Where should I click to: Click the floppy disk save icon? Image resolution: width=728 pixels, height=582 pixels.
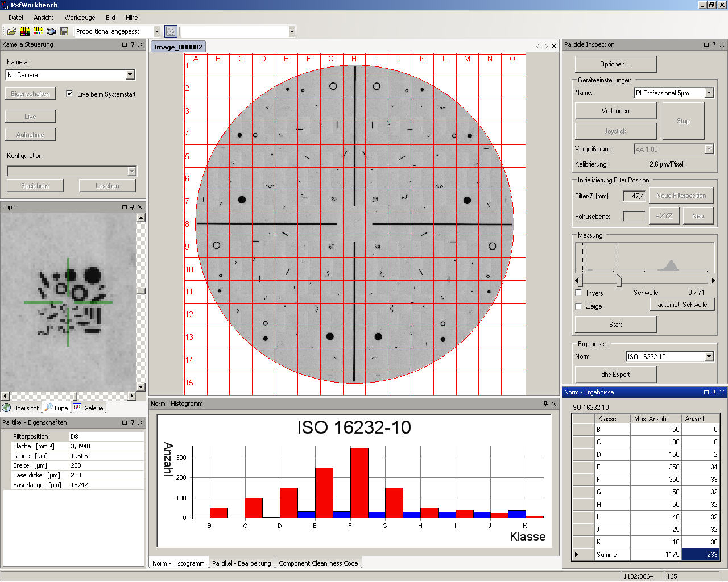tap(64, 31)
